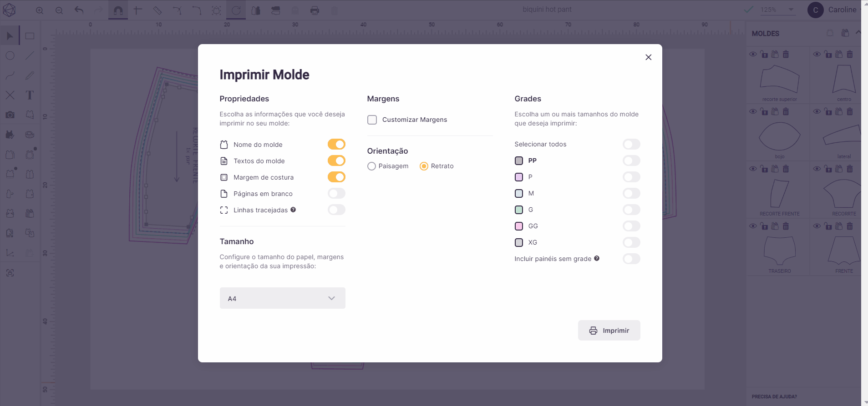Click the zoom in magnifier icon

tap(40, 10)
